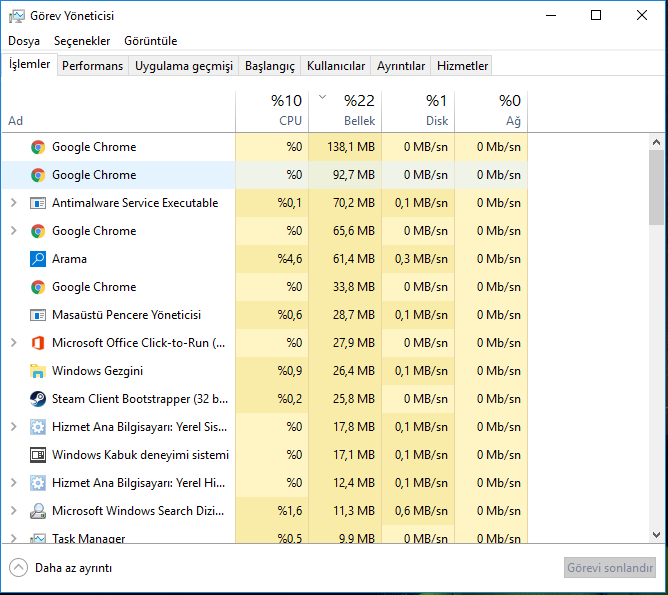Screen dimensions: 668x595
Task: Open the Seçenekler menu
Action: click(x=82, y=41)
